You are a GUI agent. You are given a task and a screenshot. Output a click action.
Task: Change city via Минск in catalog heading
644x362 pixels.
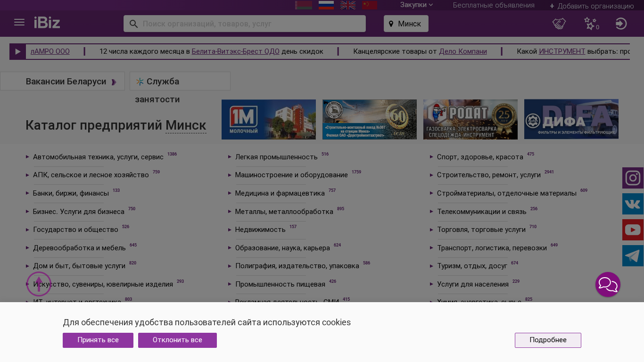pyautogui.click(x=186, y=125)
